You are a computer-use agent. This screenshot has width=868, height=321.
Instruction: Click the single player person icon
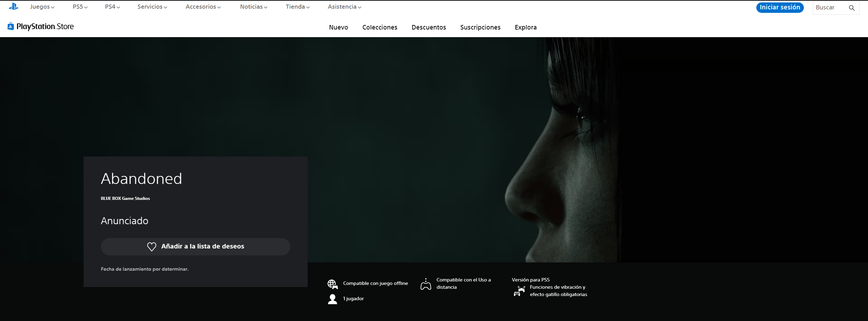coord(333,299)
